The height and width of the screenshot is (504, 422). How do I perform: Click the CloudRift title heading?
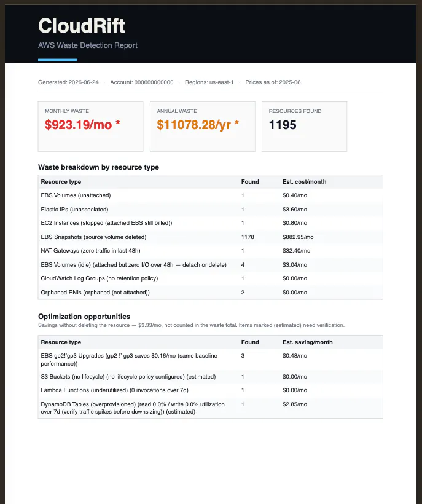tap(82, 25)
